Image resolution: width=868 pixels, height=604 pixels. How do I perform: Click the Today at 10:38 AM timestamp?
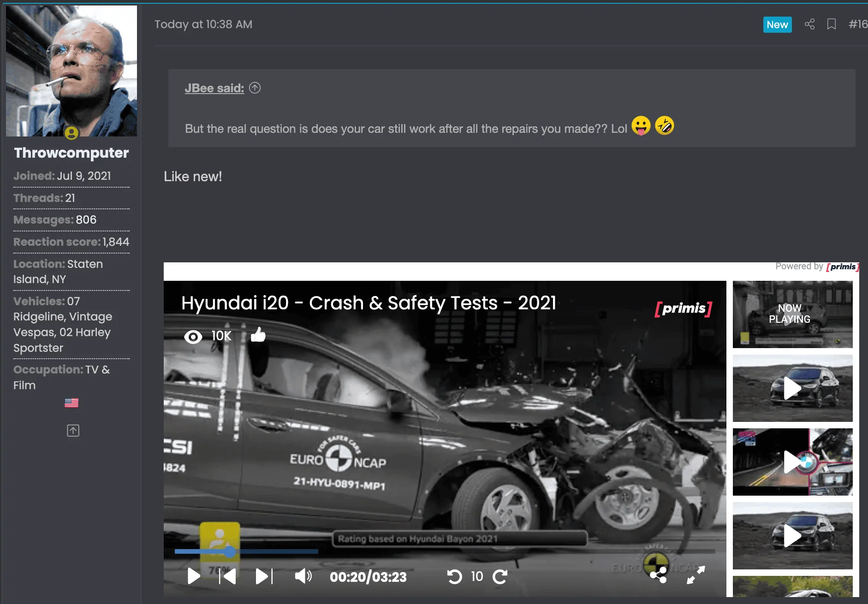[203, 24]
